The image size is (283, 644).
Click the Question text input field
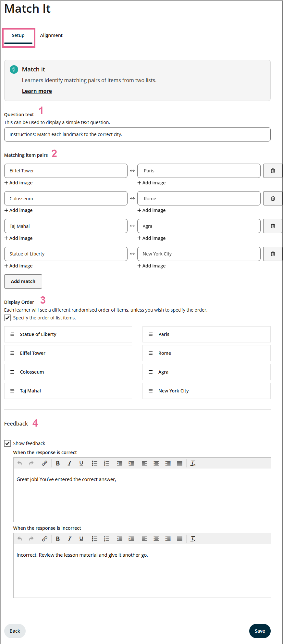coord(137,134)
